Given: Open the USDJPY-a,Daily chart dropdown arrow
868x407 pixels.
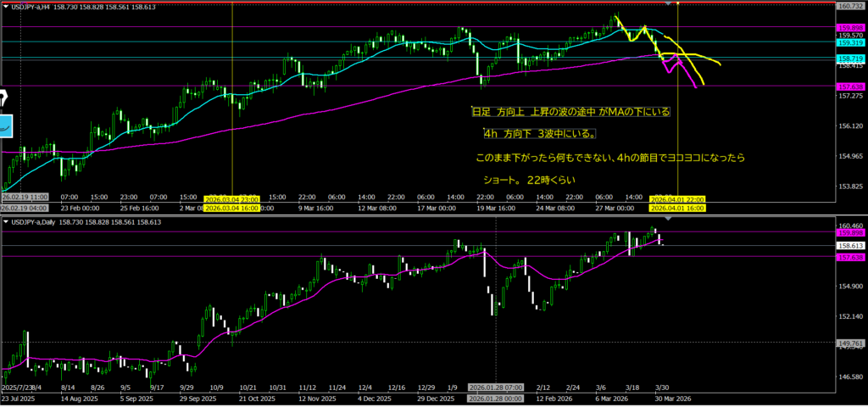Looking at the screenshot, I should point(6,221).
